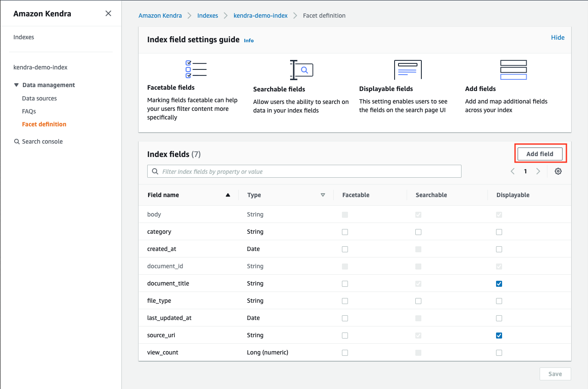Click the document_id field name
Image resolution: width=588 pixels, height=389 pixels.
click(165, 266)
